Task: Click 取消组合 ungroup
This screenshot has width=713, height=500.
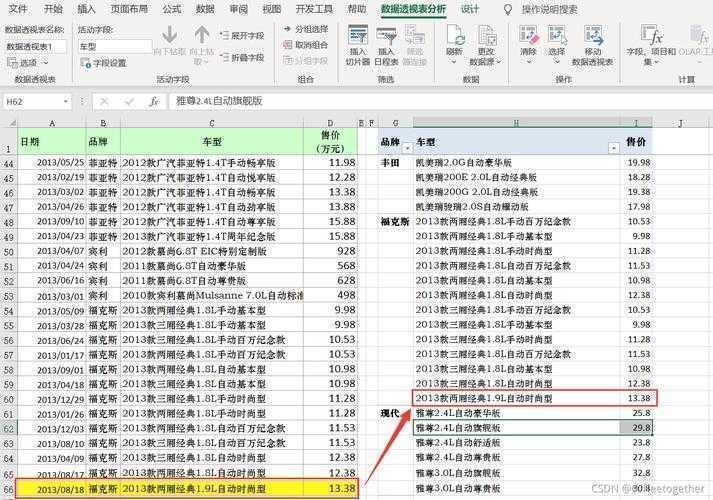Action: click(306, 45)
